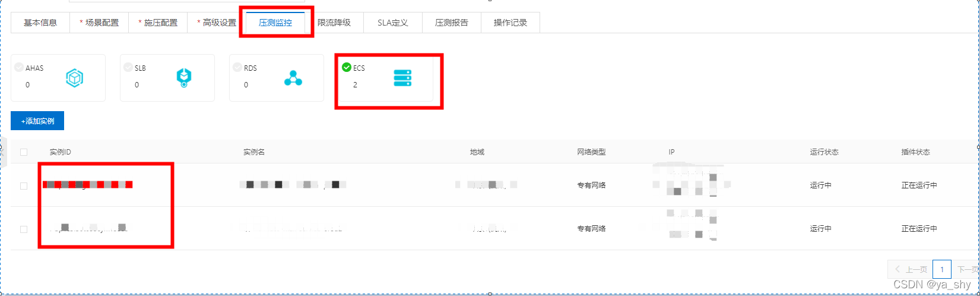This screenshot has width=980, height=296.
Task: Click 正在运行中 in the first row
Action: [x=919, y=185]
